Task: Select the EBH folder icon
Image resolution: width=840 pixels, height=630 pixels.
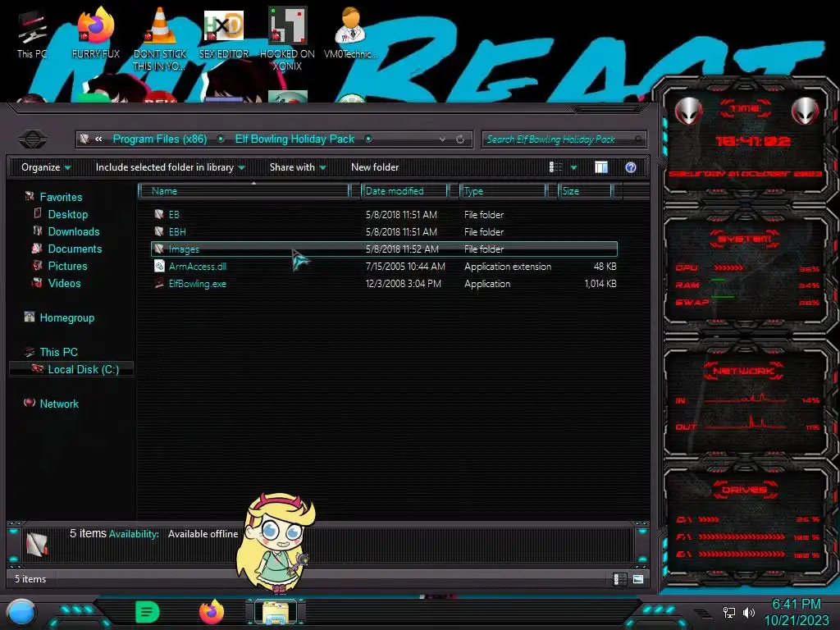Action: [159, 231]
